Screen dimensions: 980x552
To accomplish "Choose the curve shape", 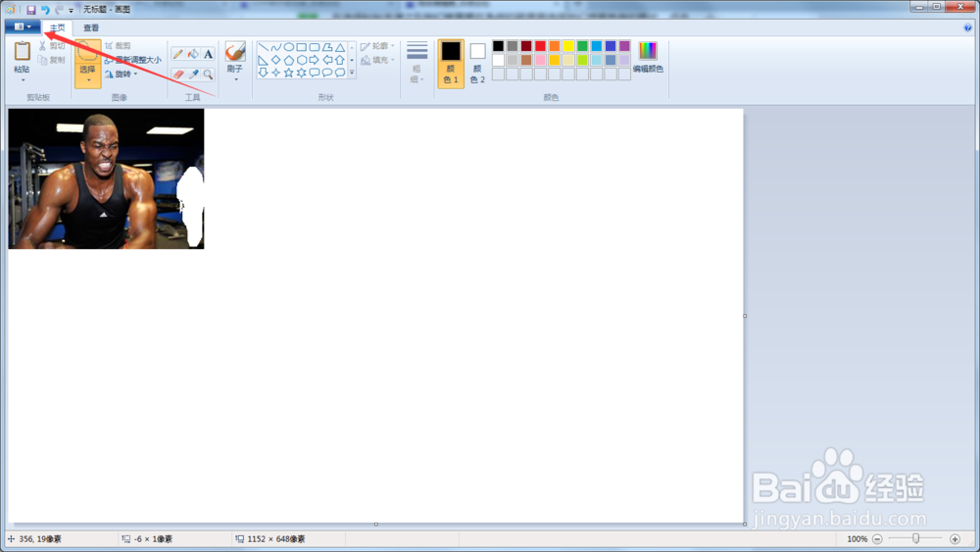I will (275, 47).
